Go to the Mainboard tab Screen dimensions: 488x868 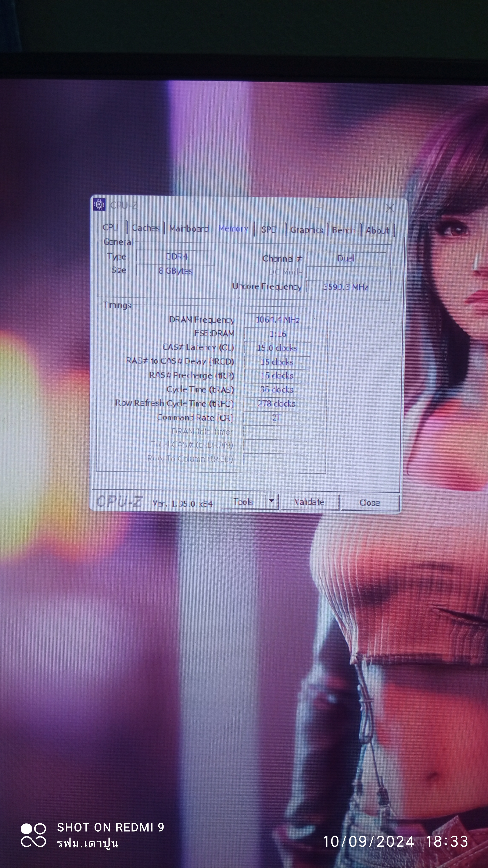pos(189,228)
